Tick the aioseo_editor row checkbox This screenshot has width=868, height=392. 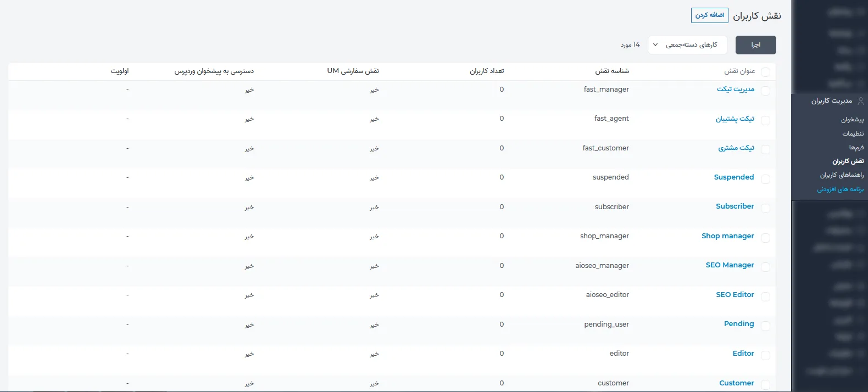tap(766, 296)
